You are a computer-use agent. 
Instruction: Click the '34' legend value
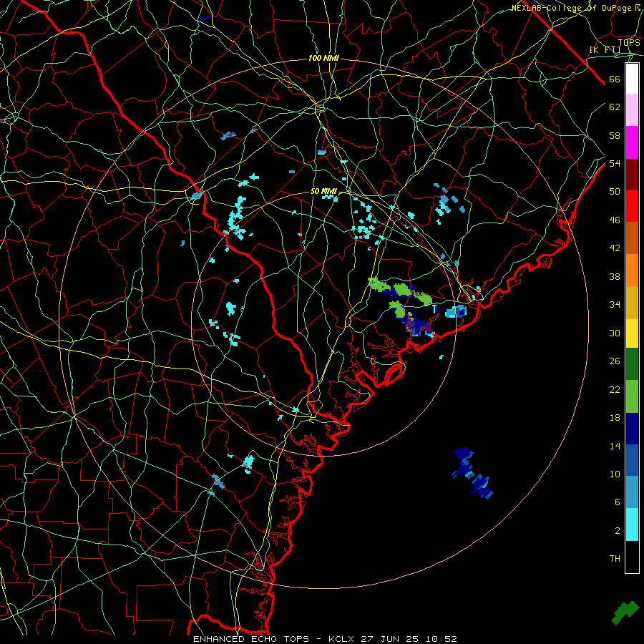[615, 304]
